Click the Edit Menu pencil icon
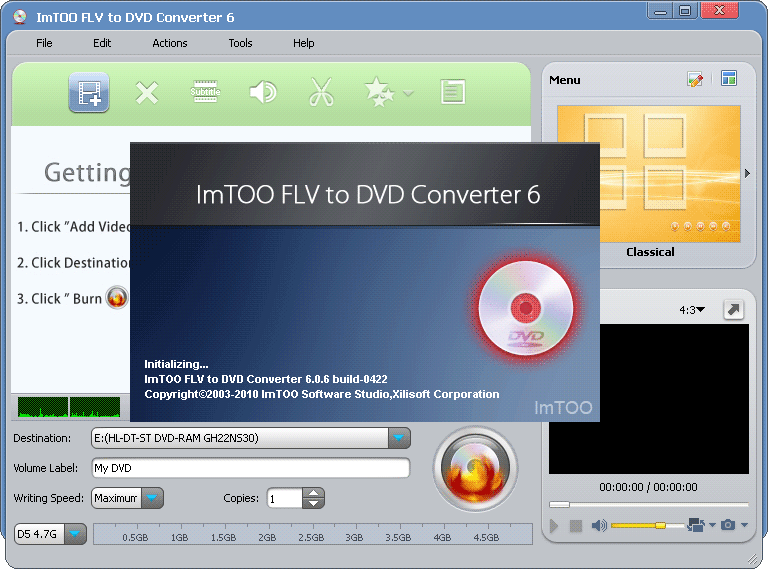 (695, 79)
